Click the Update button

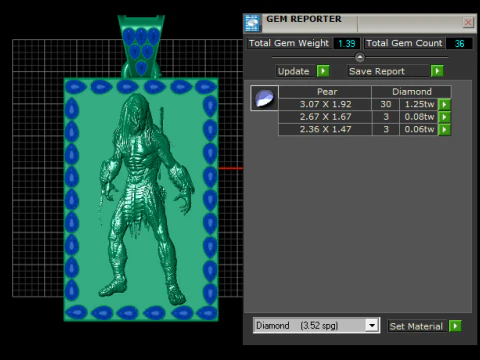pos(295,71)
